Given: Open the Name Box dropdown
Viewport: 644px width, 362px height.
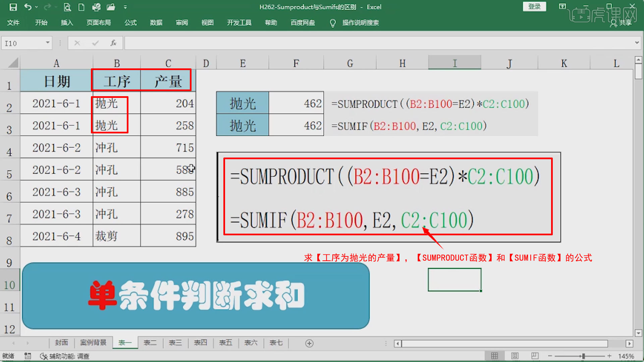Looking at the screenshot, I should pyautogui.click(x=47, y=43).
